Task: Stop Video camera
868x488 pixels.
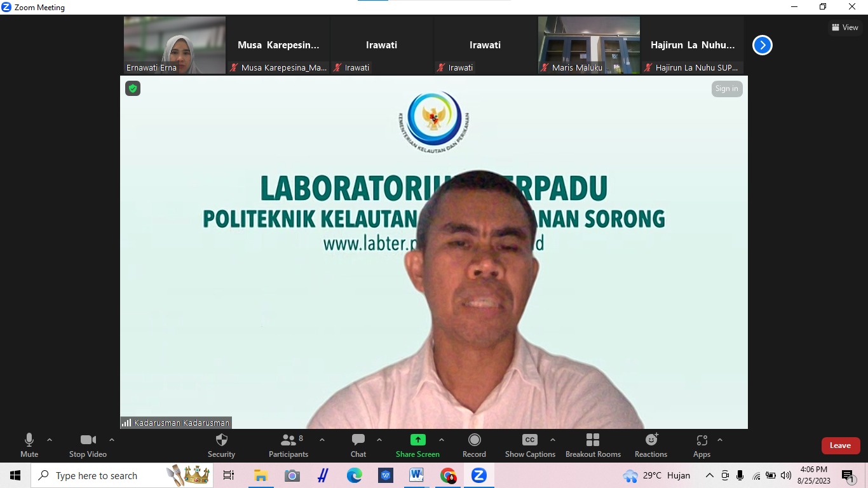Action: 88,445
